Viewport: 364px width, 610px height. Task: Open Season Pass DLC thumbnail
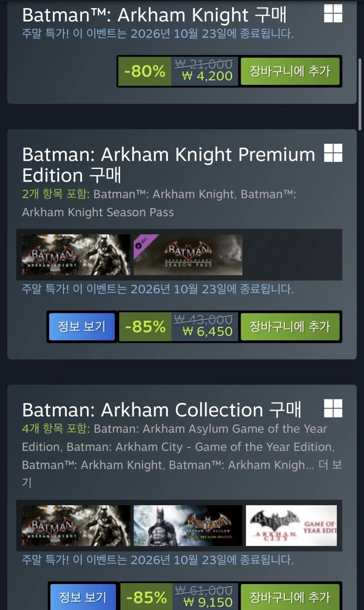pos(188,255)
